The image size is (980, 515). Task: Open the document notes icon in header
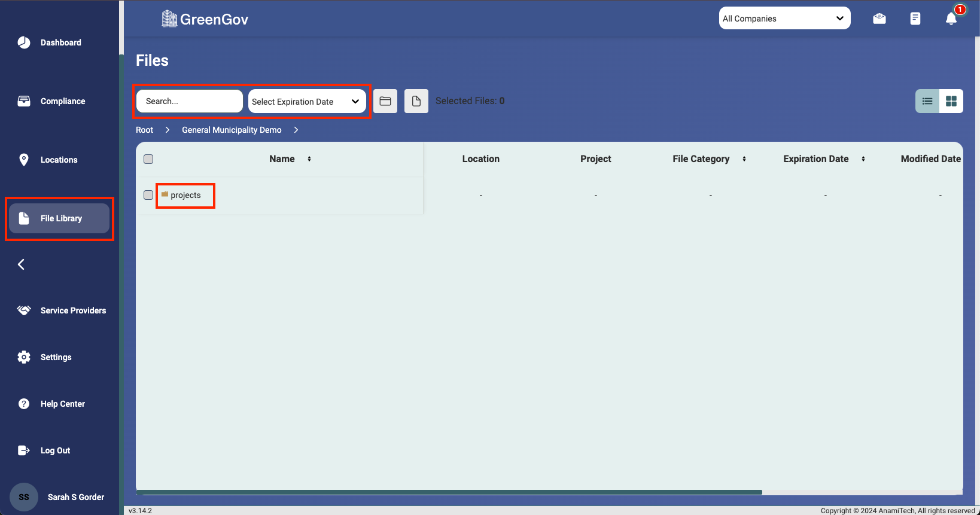tap(915, 19)
